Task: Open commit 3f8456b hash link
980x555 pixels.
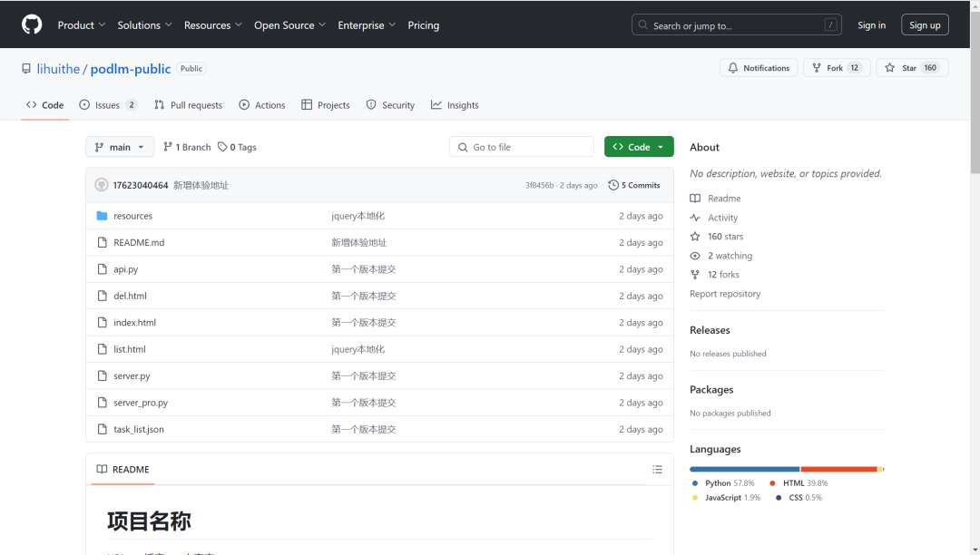Action: (x=539, y=185)
